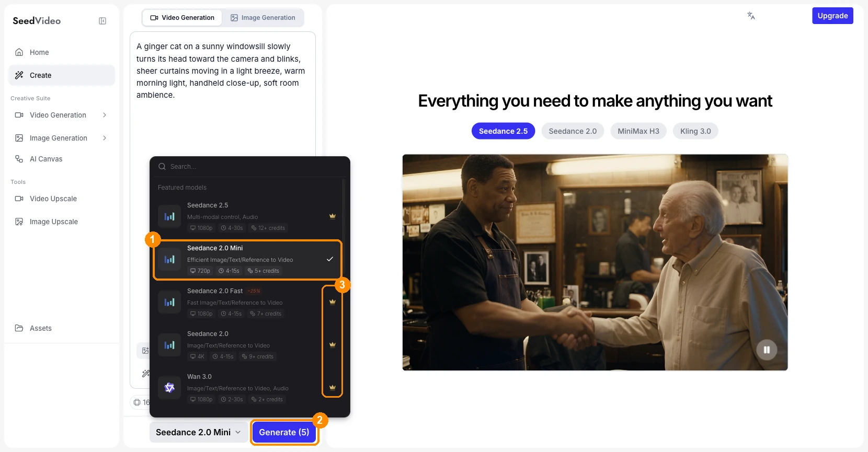Click the Seedance 2.5 model logo icon
Image resolution: width=868 pixels, height=452 pixels.
coord(169,216)
